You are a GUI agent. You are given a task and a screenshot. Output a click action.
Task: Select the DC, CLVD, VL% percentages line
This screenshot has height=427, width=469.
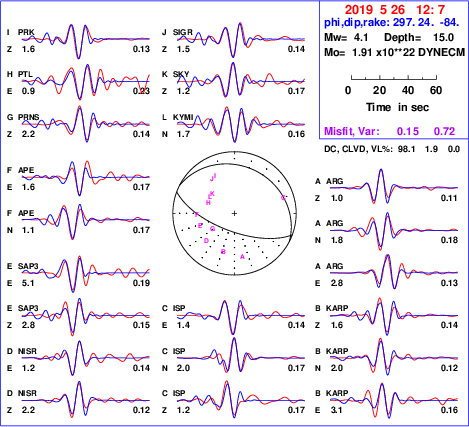point(392,149)
